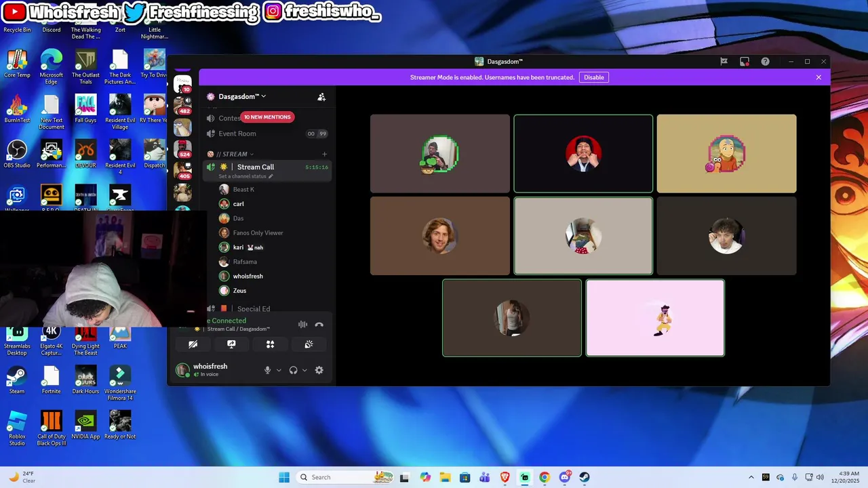Open the weather widget showing 24°F
Viewport: 868px width, 488px height.
click(x=22, y=477)
